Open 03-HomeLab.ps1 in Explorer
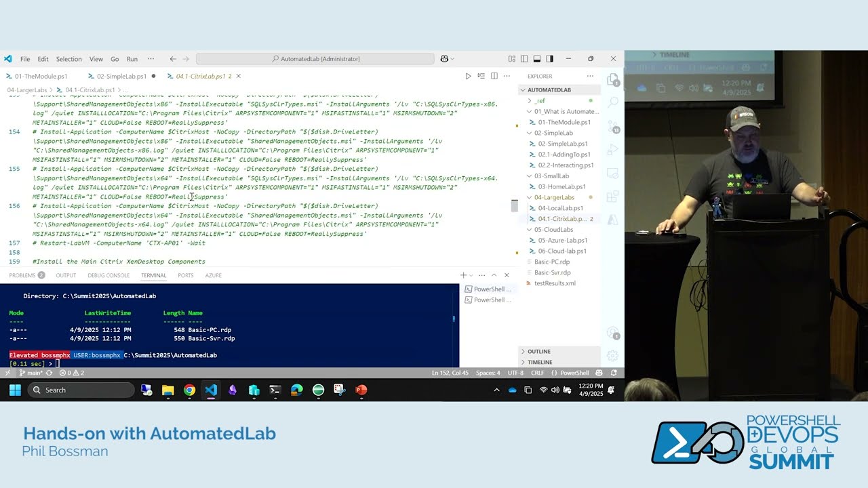Viewport: 868px width, 488px height. point(562,186)
